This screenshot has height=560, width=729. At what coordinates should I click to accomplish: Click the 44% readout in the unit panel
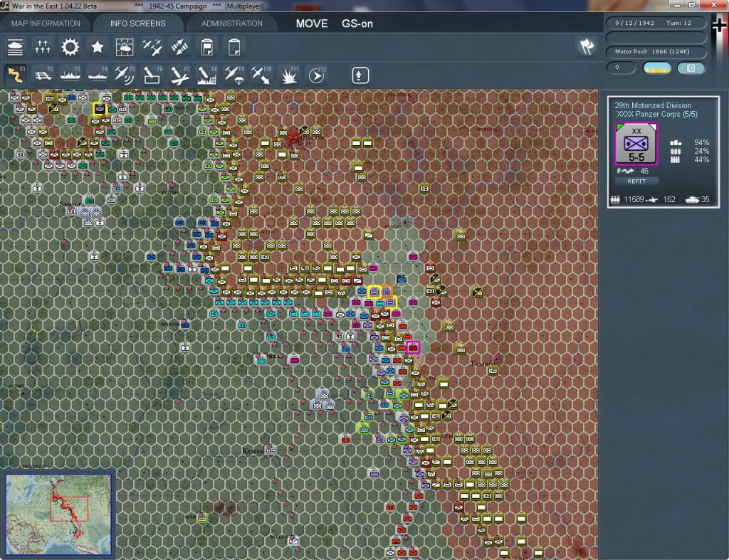tap(701, 159)
